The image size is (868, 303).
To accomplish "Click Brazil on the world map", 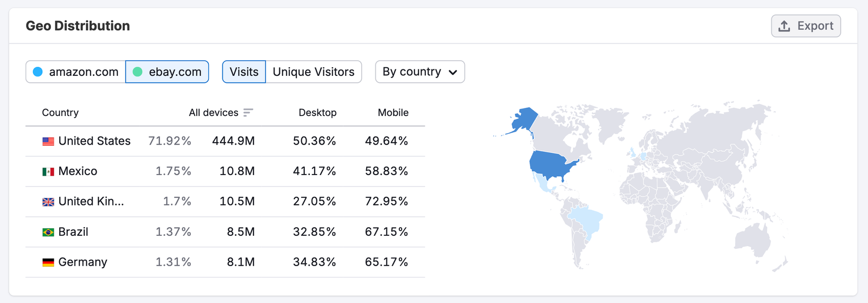I will tap(586, 220).
